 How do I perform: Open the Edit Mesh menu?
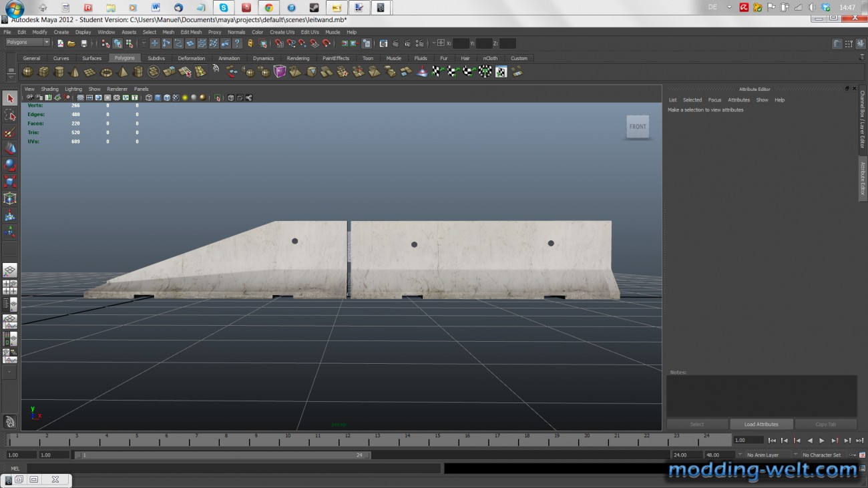point(191,32)
